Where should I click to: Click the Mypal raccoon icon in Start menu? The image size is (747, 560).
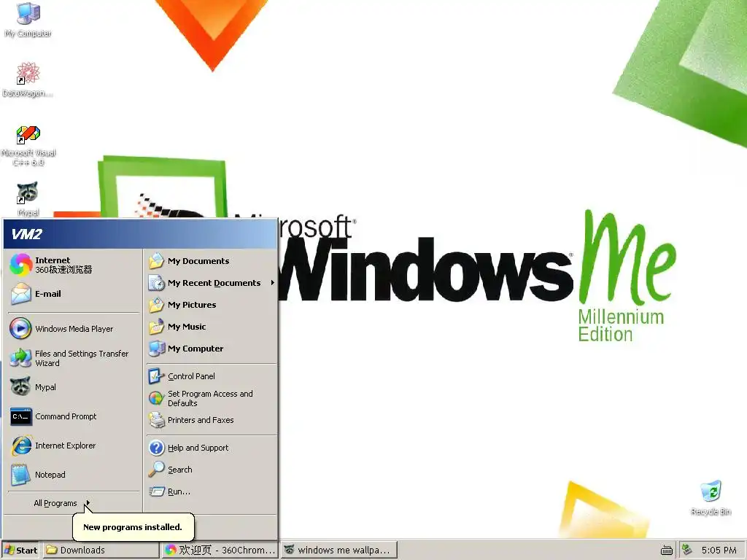coord(20,387)
